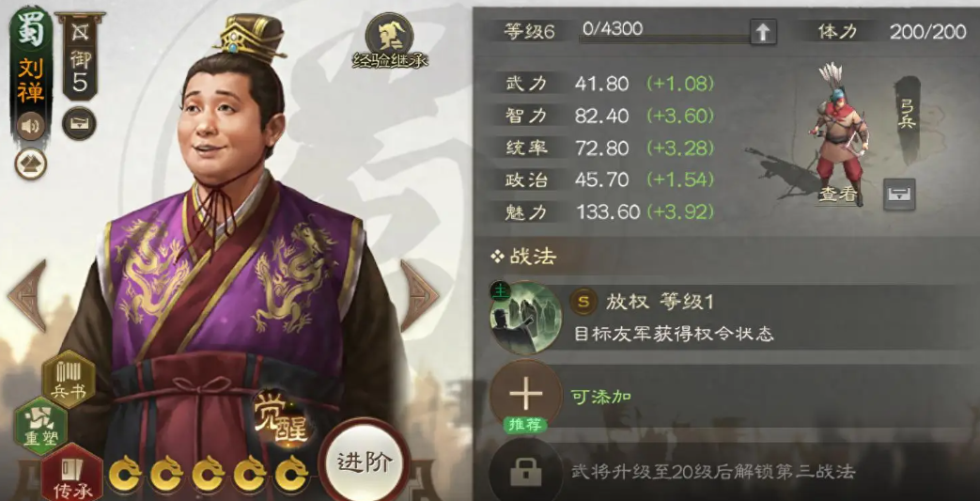Click the locked third skill slot
Screen dimensions: 980x501
(x=525, y=472)
